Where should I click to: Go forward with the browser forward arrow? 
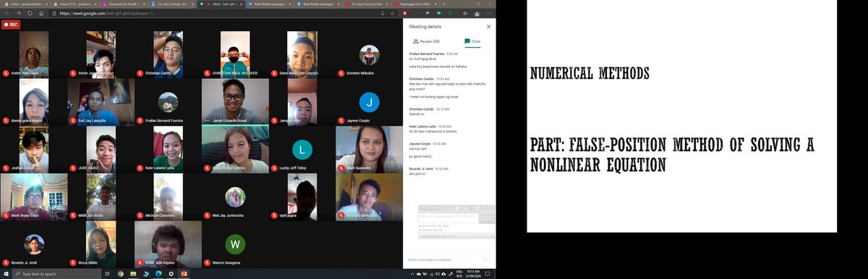pyautogui.click(x=18, y=13)
